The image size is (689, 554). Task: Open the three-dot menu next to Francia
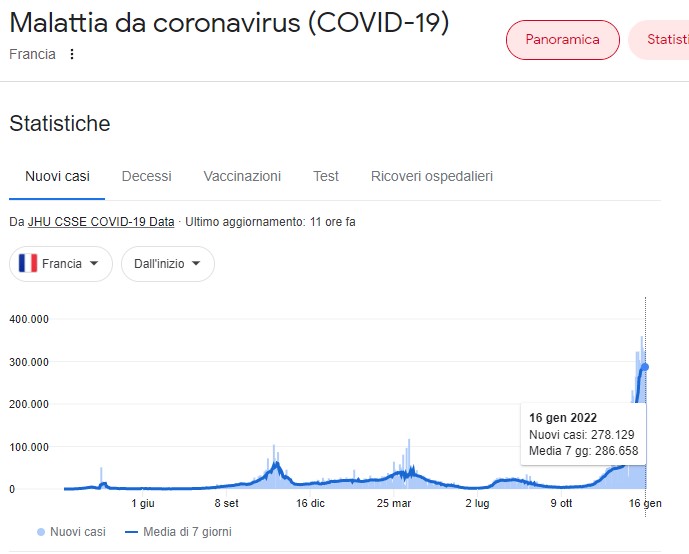pos(71,54)
